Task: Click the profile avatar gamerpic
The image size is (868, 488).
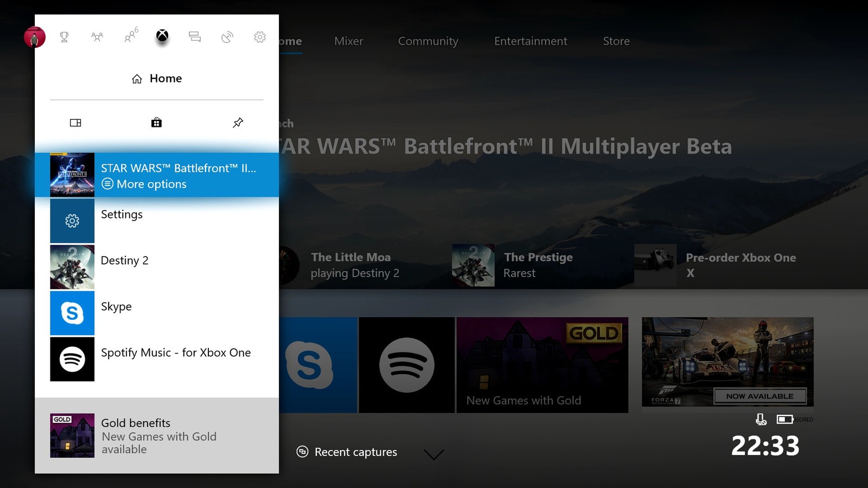Action: click(x=35, y=37)
